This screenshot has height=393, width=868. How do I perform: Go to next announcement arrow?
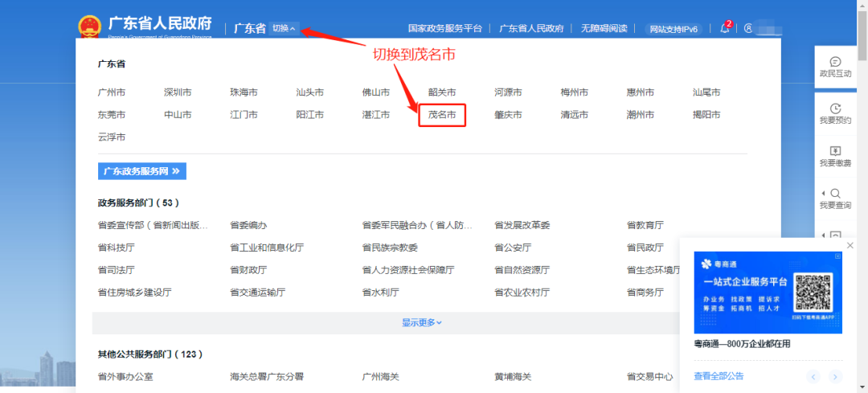[836, 376]
